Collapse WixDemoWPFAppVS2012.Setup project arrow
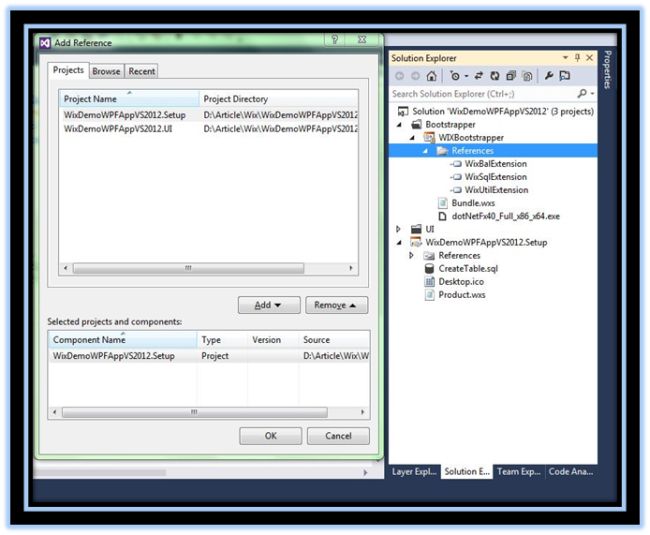 point(400,242)
